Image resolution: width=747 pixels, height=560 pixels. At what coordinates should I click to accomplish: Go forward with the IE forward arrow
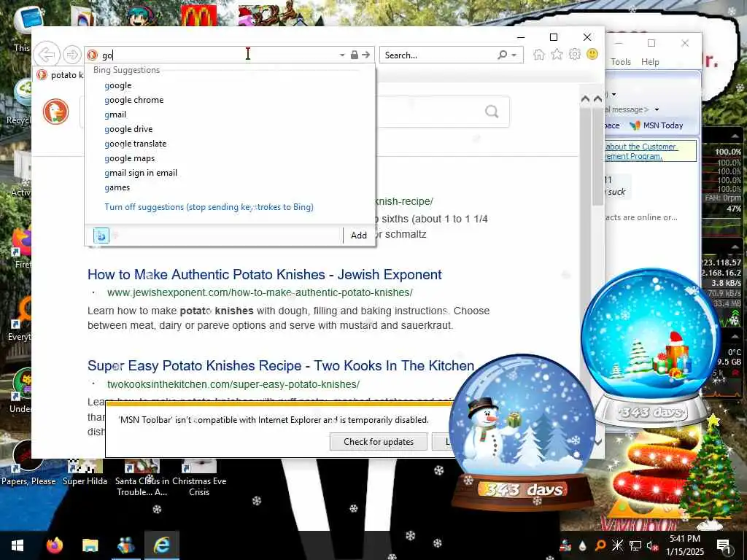[x=72, y=55]
